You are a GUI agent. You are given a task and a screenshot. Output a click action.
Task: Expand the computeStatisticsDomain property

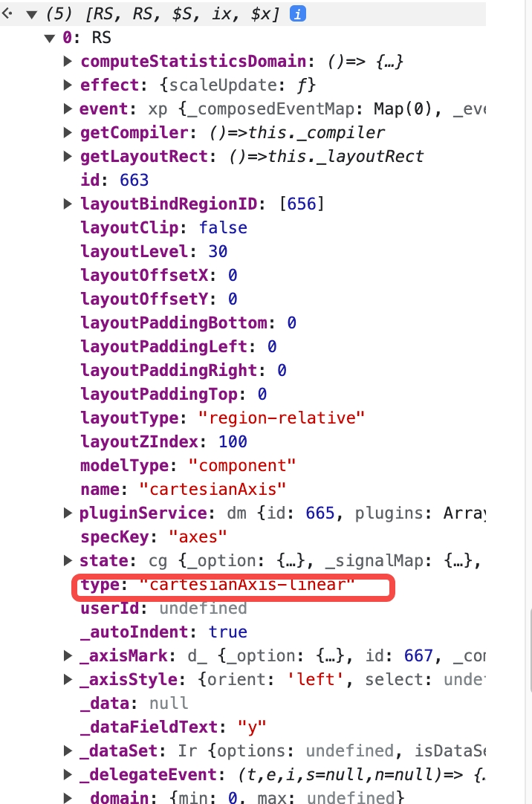click(x=68, y=62)
